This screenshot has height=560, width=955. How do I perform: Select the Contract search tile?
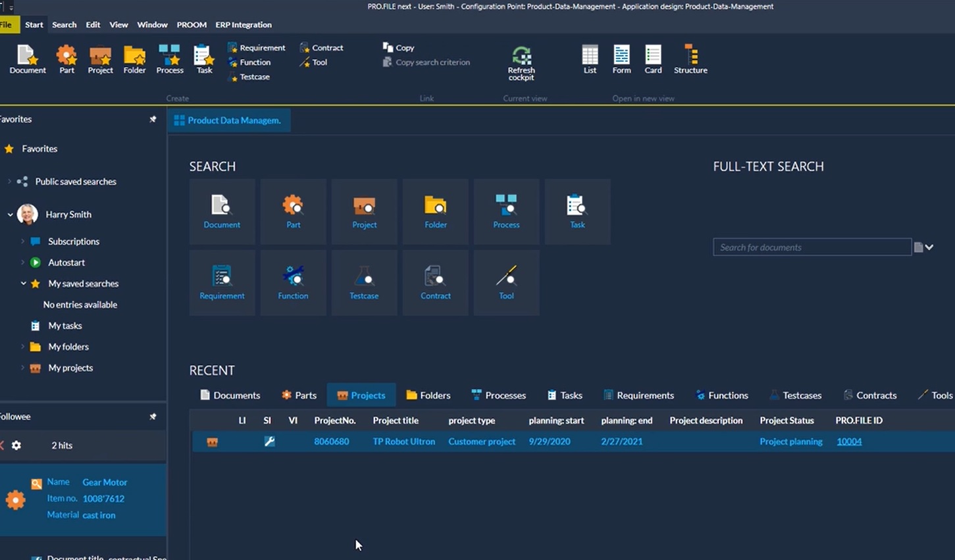click(x=435, y=283)
